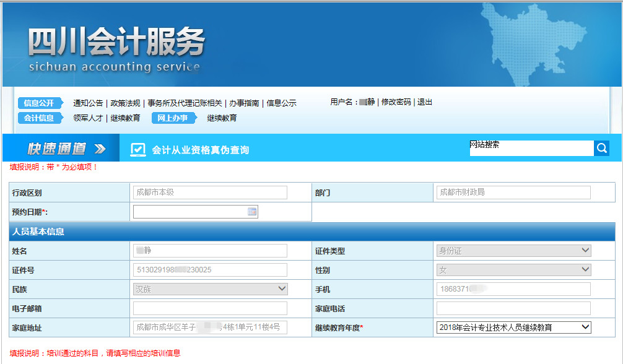Viewport: 623px width, 364px height.
Task: Select the 政策法规 menu item
Action: (x=126, y=103)
